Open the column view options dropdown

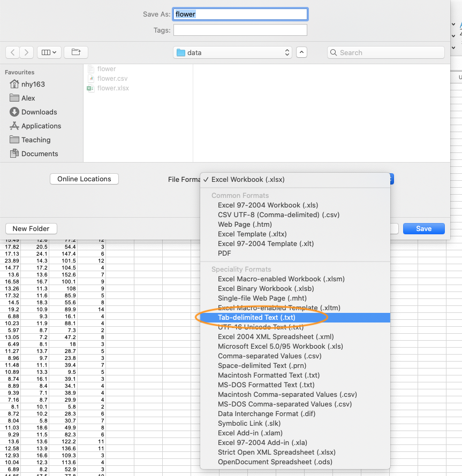(x=49, y=52)
